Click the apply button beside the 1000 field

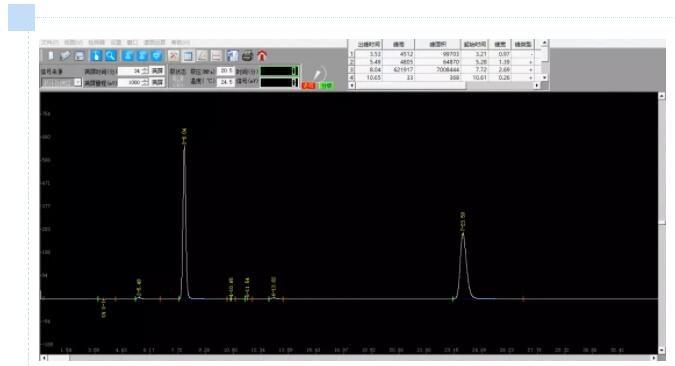[x=158, y=82]
